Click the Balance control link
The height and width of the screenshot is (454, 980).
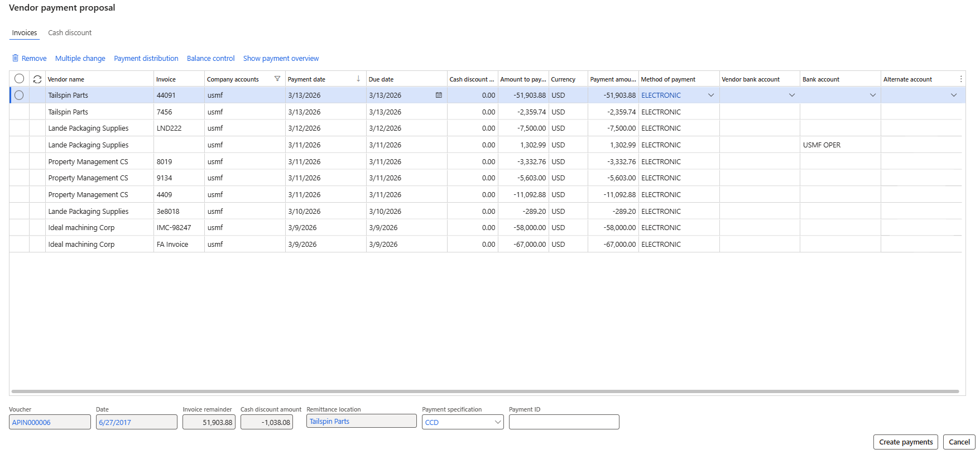coord(210,59)
